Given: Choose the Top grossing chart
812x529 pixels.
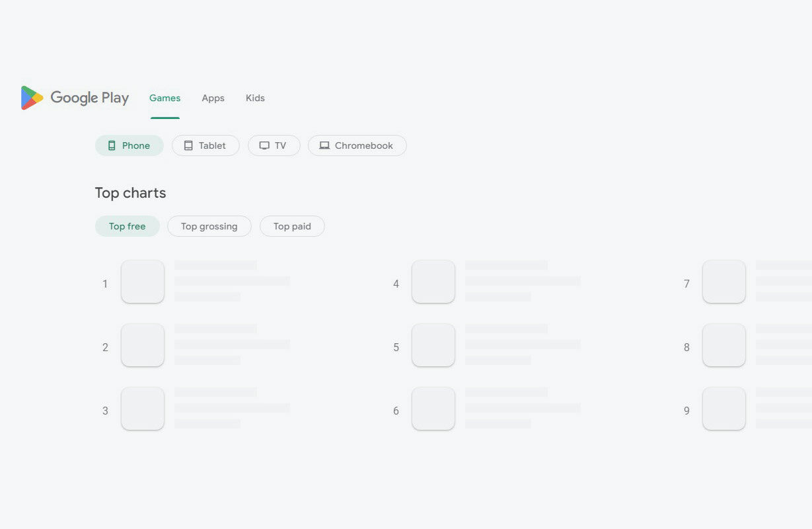Looking at the screenshot, I should tap(209, 226).
